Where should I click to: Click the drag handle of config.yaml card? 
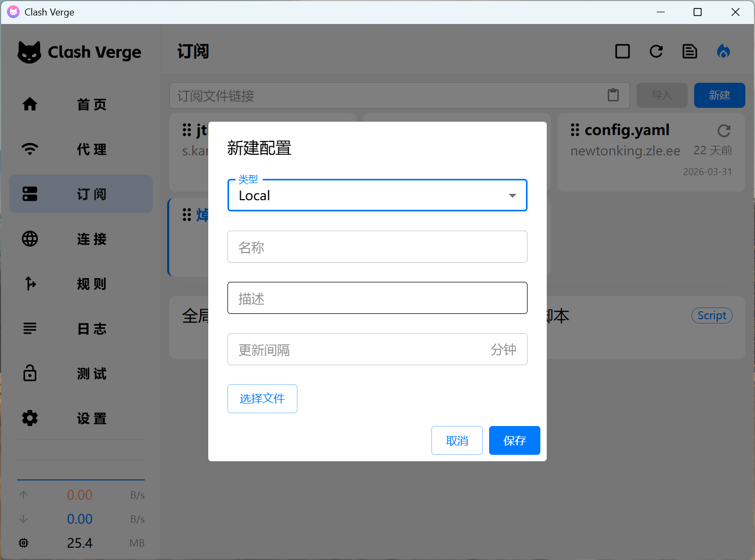575,130
